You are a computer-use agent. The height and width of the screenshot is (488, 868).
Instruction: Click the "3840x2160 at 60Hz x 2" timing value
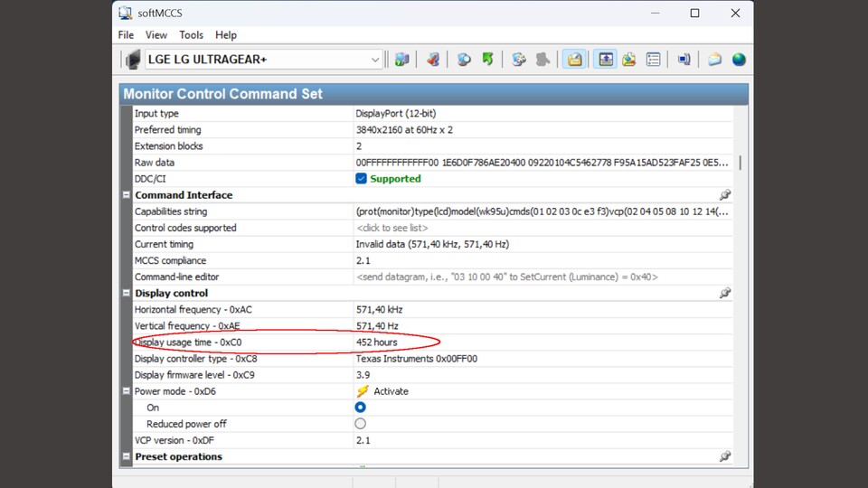click(x=404, y=130)
